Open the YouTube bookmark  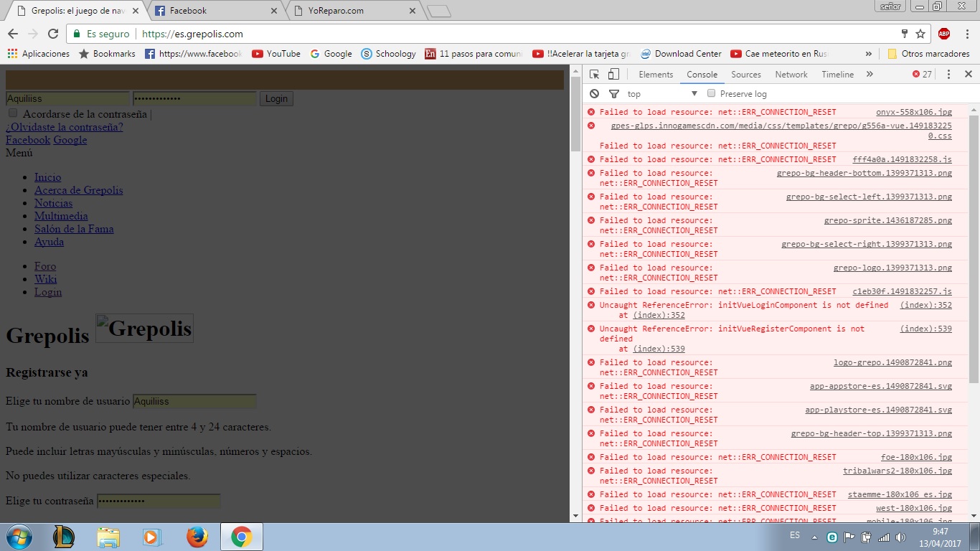(276, 54)
